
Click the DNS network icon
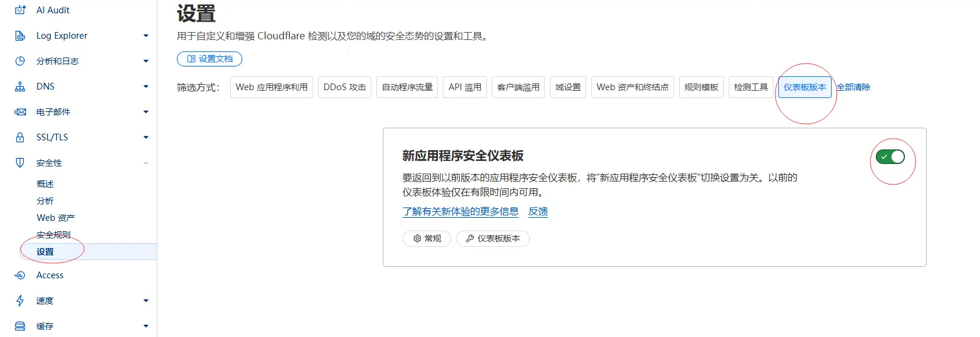click(x=20, y=87)
